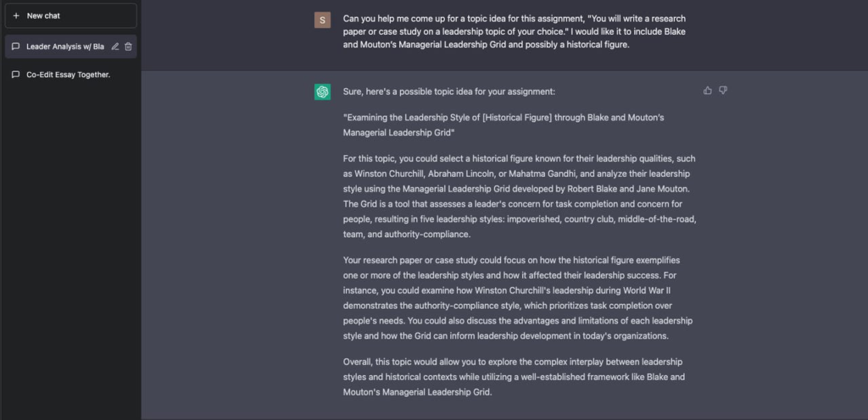The image size is (868, 420).
Task: Click the paragraph starting "Overall, this topic"
Action: [x=520, y=377]
